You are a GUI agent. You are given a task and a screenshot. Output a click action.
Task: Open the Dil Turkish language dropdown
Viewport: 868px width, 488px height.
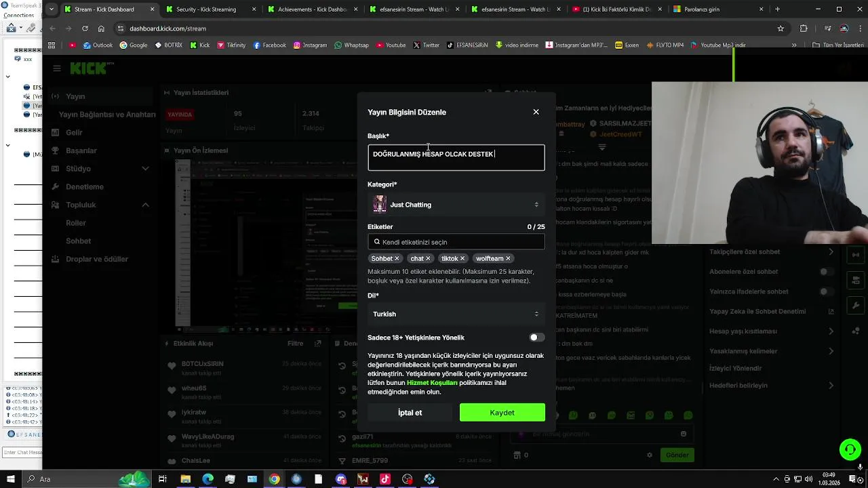tap(456, 314)
